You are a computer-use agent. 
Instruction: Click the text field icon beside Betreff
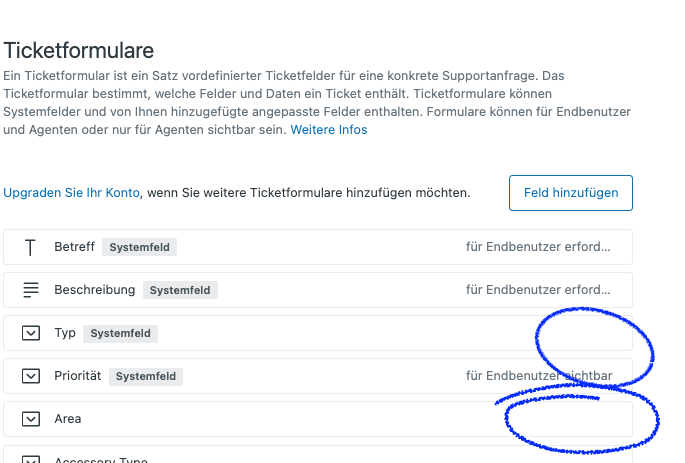[x=31, y=247]
